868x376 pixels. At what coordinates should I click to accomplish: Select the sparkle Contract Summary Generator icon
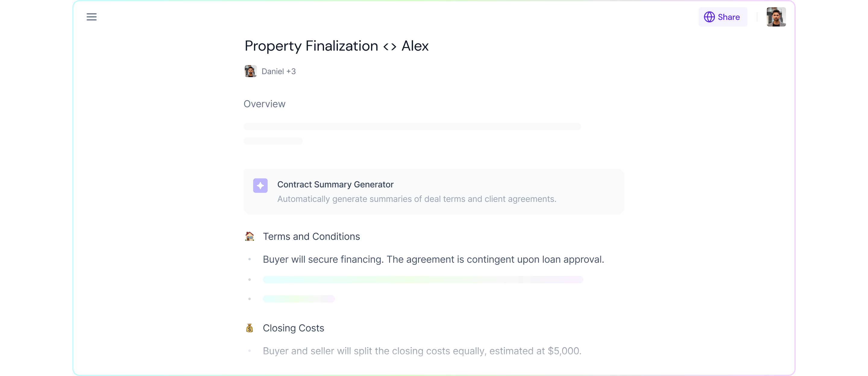point(260,185)
